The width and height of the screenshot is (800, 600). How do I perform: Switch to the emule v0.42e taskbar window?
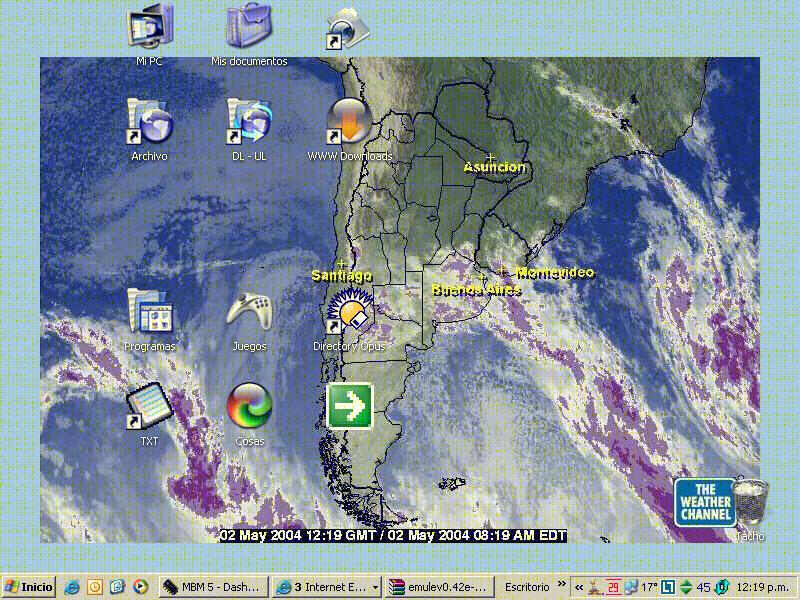pos(438,587)
